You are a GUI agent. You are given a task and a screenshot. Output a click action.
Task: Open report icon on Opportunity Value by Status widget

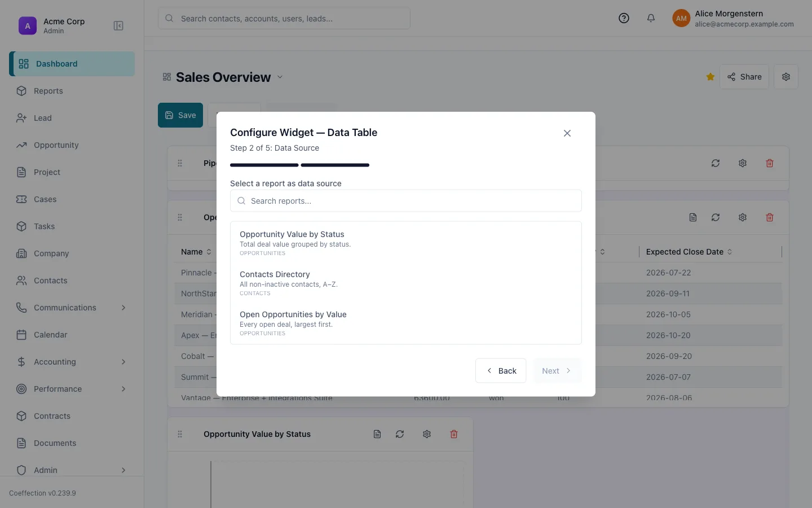pos(377,434)
